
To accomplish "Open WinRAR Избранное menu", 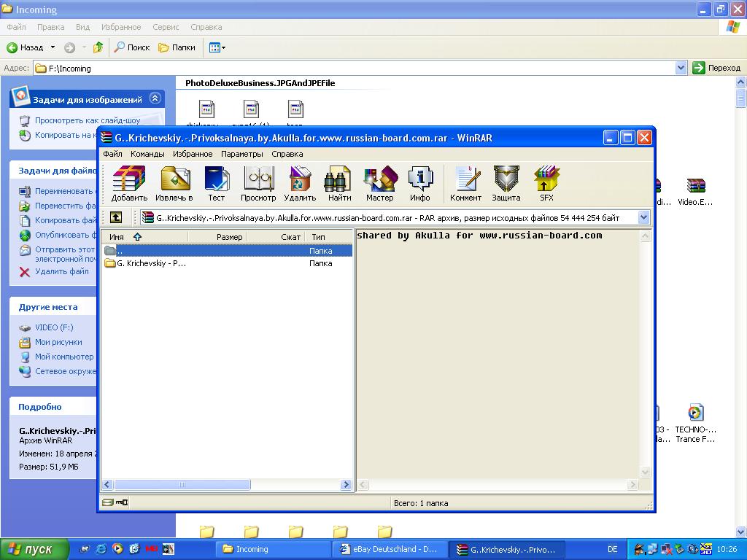I will [193, 154].
